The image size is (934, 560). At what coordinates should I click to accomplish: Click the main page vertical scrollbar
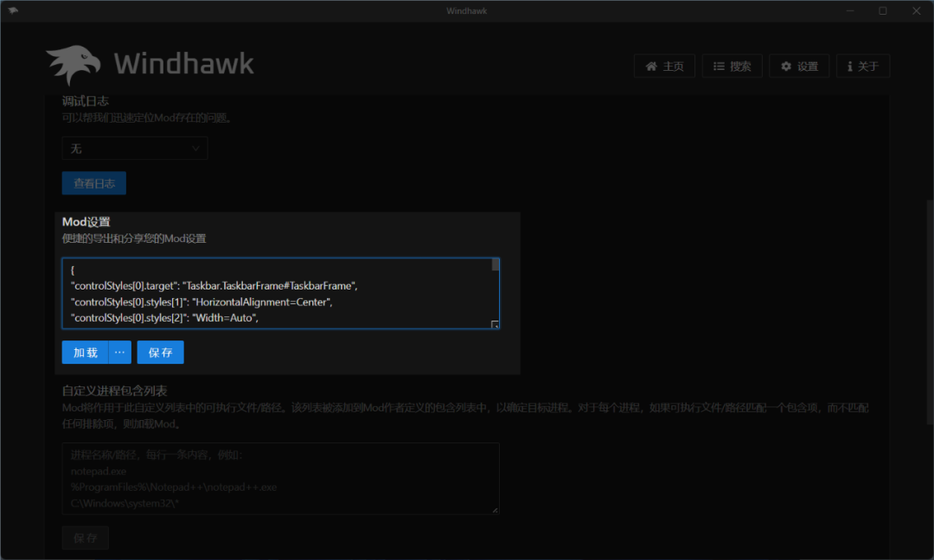(x=930, y=312)
